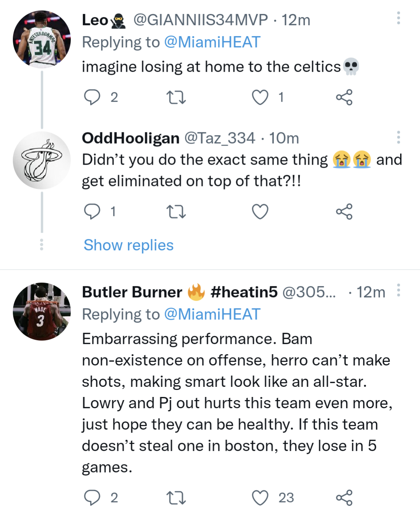Screen dimensions: 420x518
Task: Like Leo's tweet about losing at home
Action: coord(260,97)
